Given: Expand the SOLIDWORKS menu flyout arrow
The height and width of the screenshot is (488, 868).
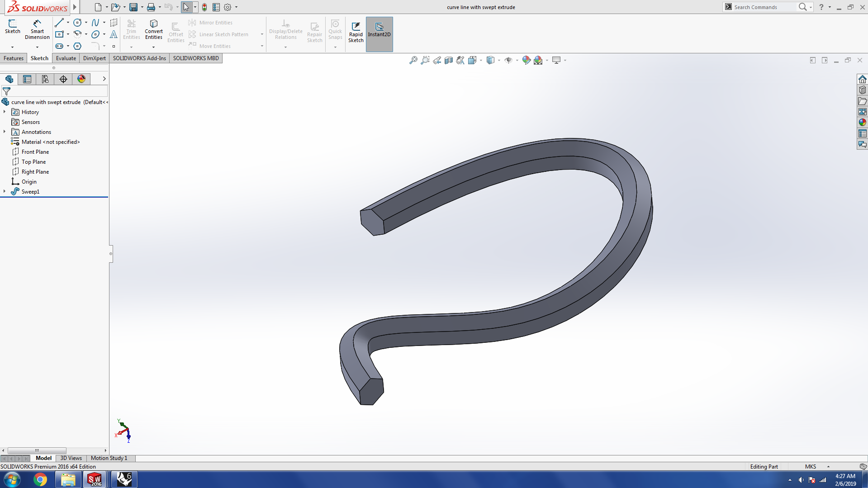Looking at the screenshot, I should pos(75,7).
